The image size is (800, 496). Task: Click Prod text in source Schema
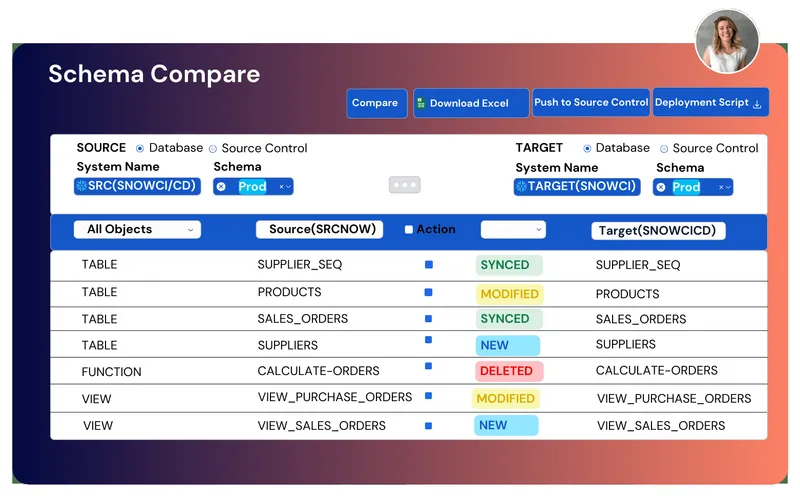253,187
